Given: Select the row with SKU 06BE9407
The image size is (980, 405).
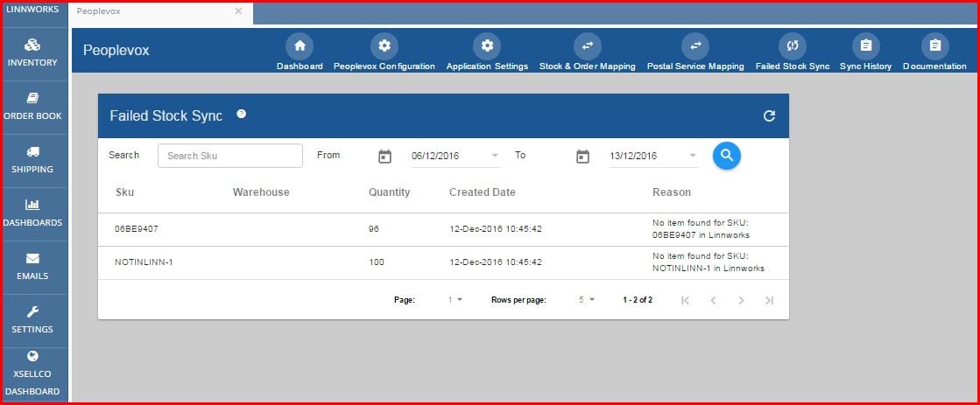Looking at the screenshot, I should click(x=443, y=229).
